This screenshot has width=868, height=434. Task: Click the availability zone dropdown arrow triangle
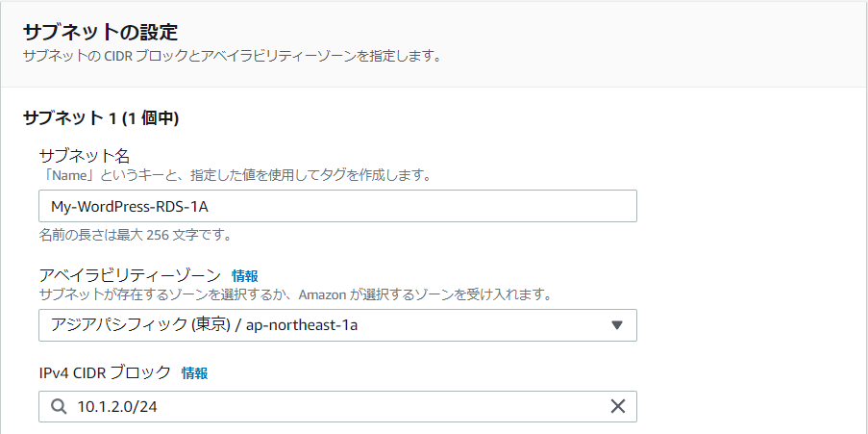617,325
